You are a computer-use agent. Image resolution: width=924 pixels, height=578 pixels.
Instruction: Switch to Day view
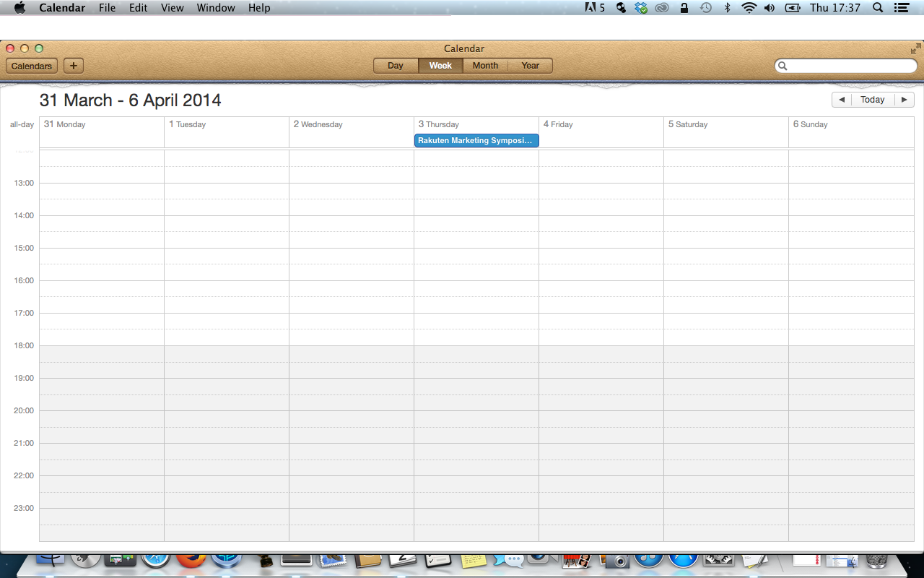pyautogui.click(x=396, y=66)
